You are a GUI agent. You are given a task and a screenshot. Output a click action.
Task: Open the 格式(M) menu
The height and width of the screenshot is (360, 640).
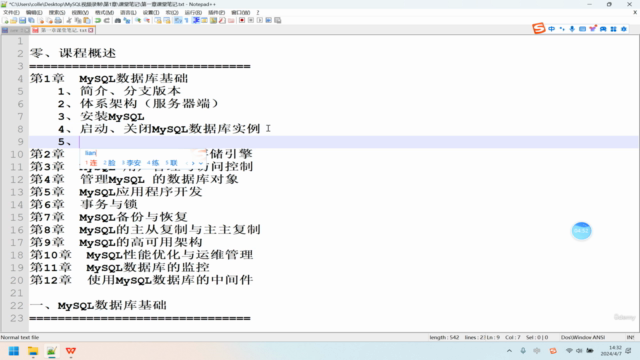click(x=104, y=13)
